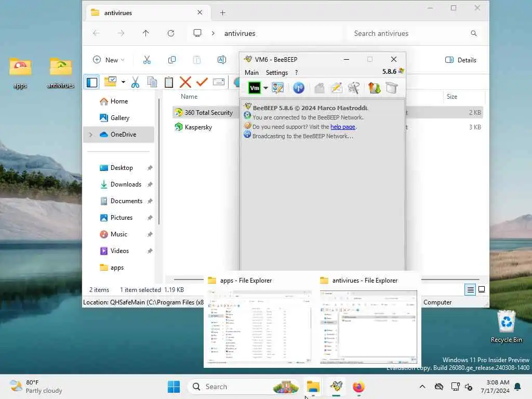Click the shared box icon at toolbar end

pos(392,88)
